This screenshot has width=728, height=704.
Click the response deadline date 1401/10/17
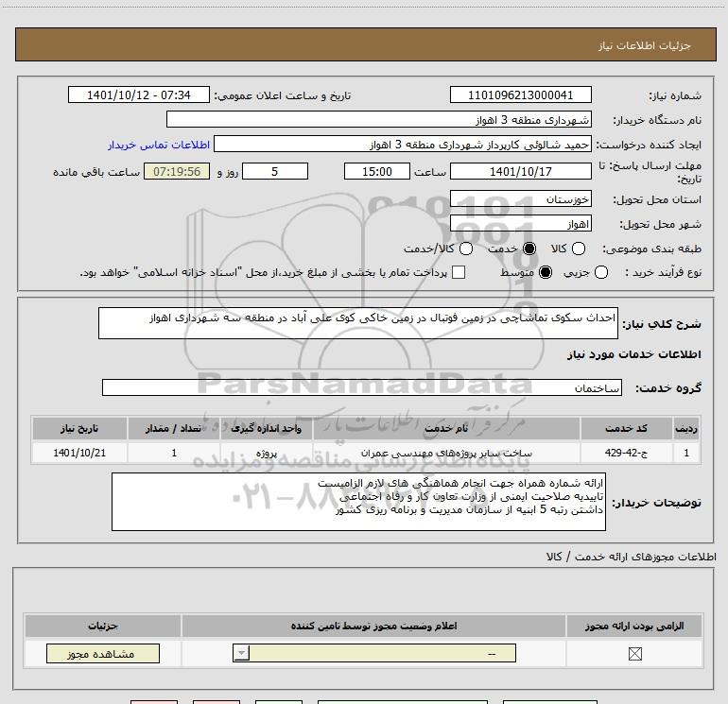point(520,171)
